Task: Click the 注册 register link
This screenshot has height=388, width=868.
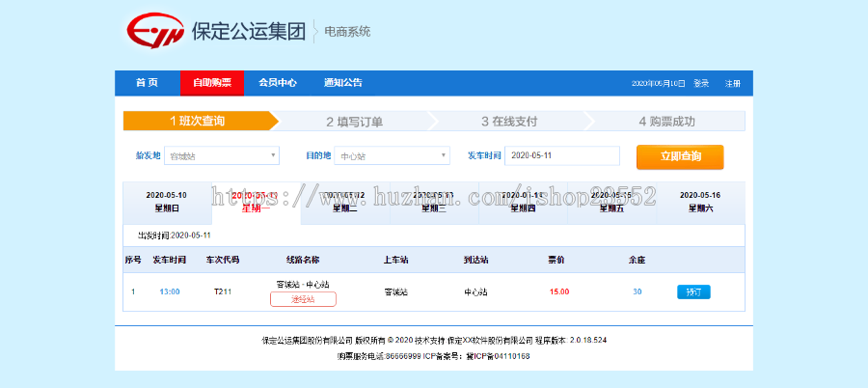Action: (x=733, y=84)
